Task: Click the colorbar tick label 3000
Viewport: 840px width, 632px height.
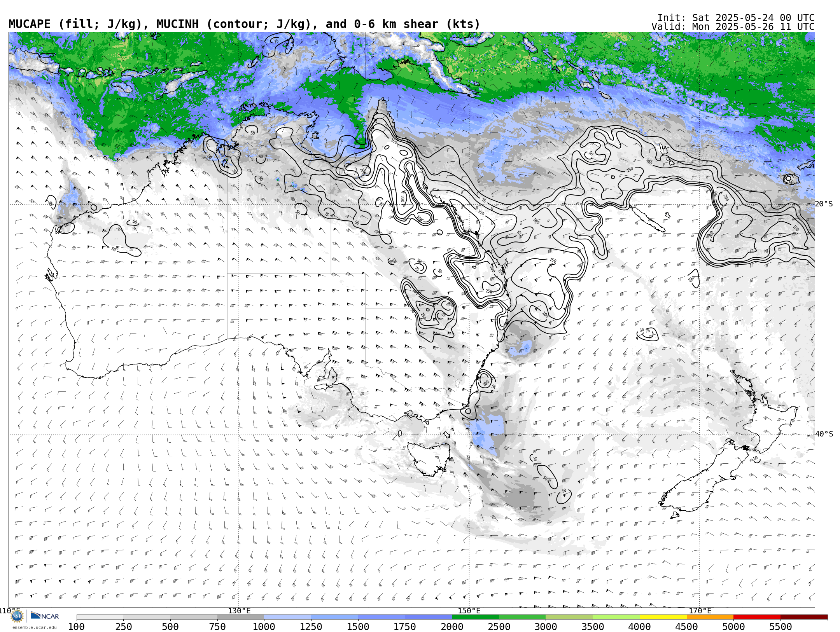Action: (x=546, y=627)
